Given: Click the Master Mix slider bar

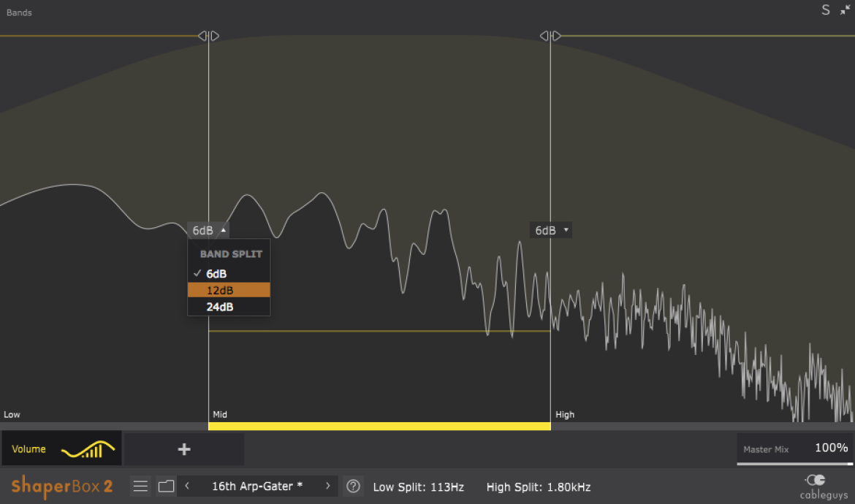Looking at the screenshot, I should [x=795, y=464].
